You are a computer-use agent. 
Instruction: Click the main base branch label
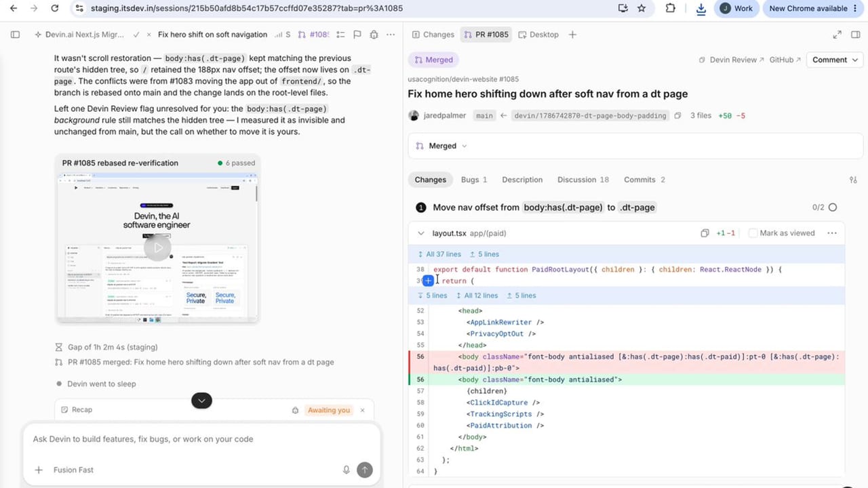[x=484, y=116]
